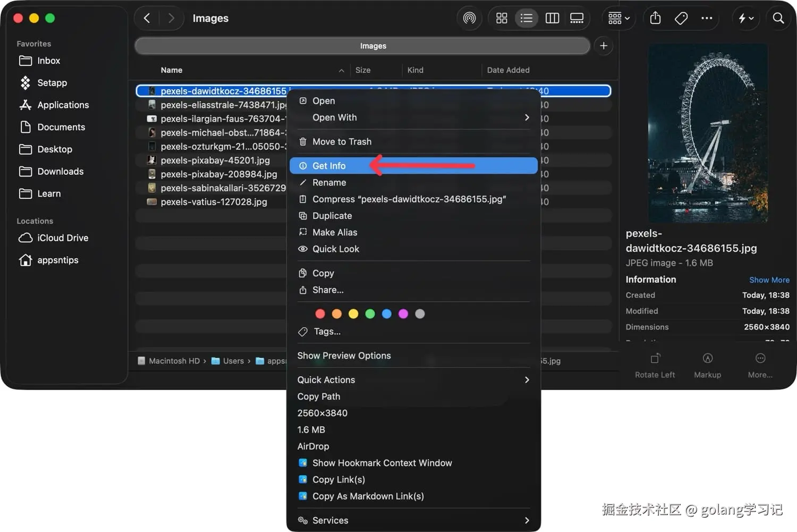Image resolution: width=797 pixels, height=532 pixels.
Task: Switch to icon grid view
Action: click(502, 18)
